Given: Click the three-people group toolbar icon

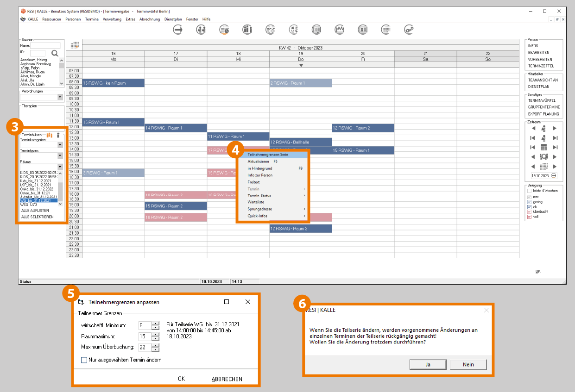Looking at the screenshot, I should tap(247, 30).
